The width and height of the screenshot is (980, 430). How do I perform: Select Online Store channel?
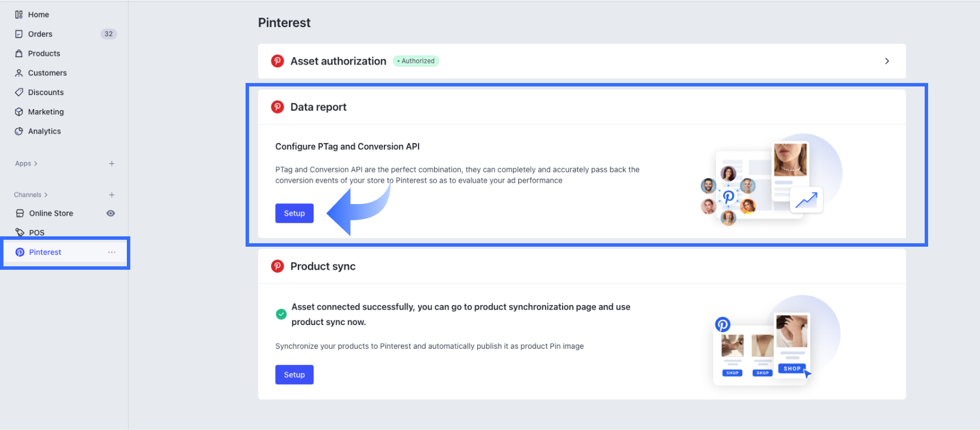click(x=51, y=213)
